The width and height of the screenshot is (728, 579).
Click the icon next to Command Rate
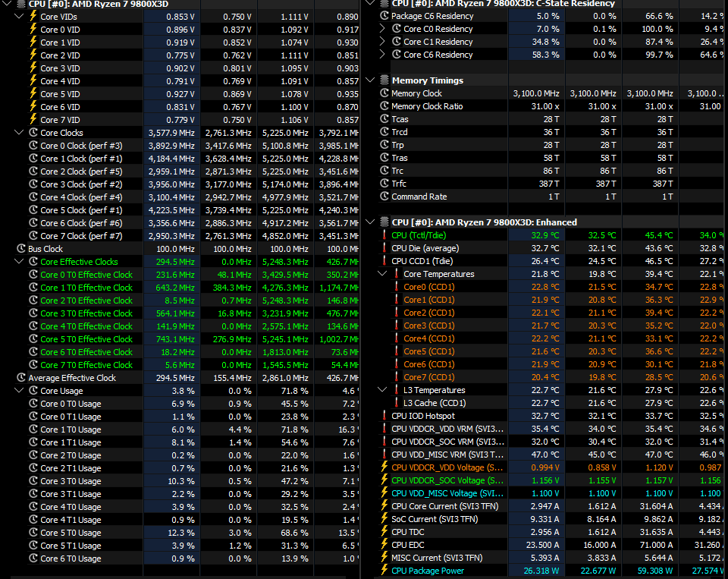click(x=384, y=197)
